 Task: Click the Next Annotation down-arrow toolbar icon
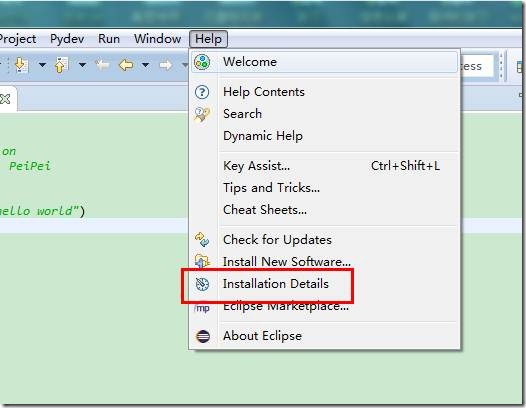click(21, 65)
